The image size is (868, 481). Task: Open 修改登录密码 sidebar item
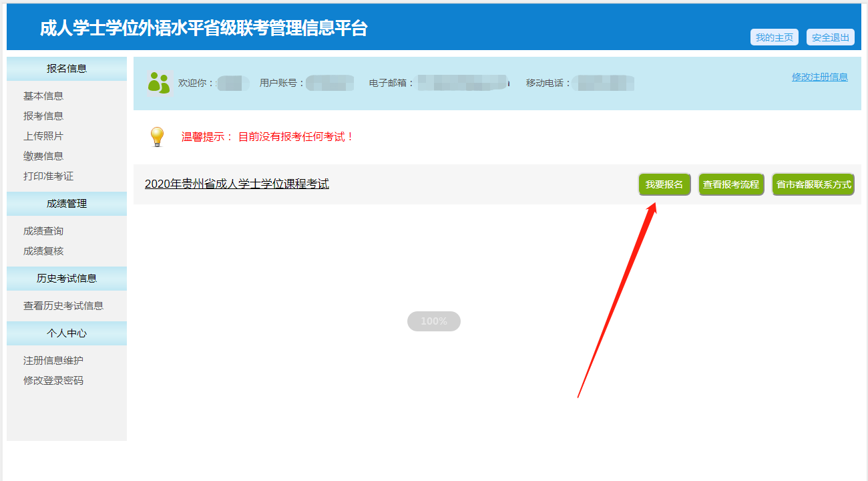[x=53, y=381]
